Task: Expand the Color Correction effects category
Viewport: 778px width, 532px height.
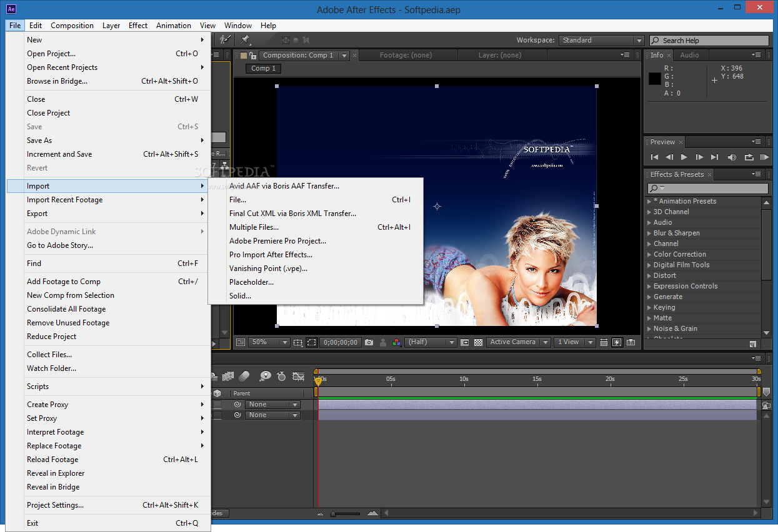Action: (x=649, y=254)
